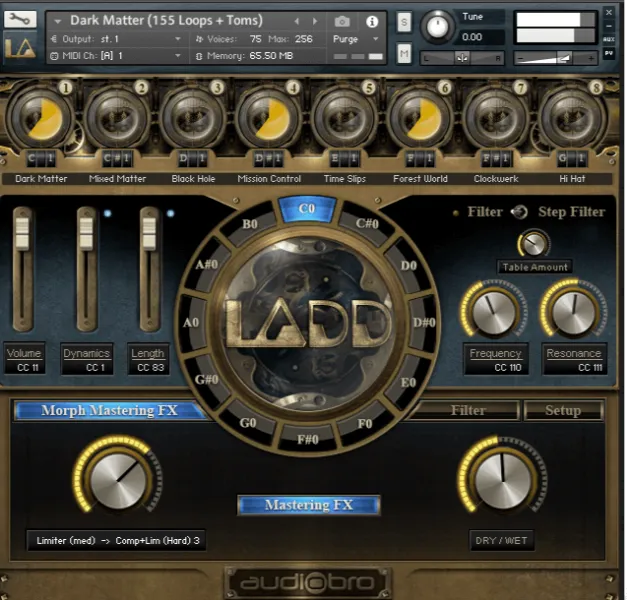Click the Table Amount knob
Viewport: 627px width, 600px height.
tap(533, 244)
